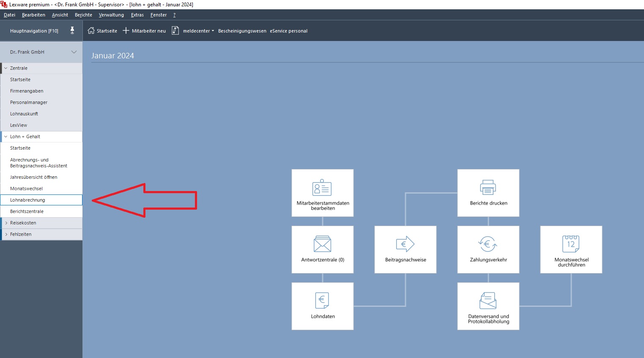Open the Berichte menu
This screenshot has height=358, width=644.
83,15
